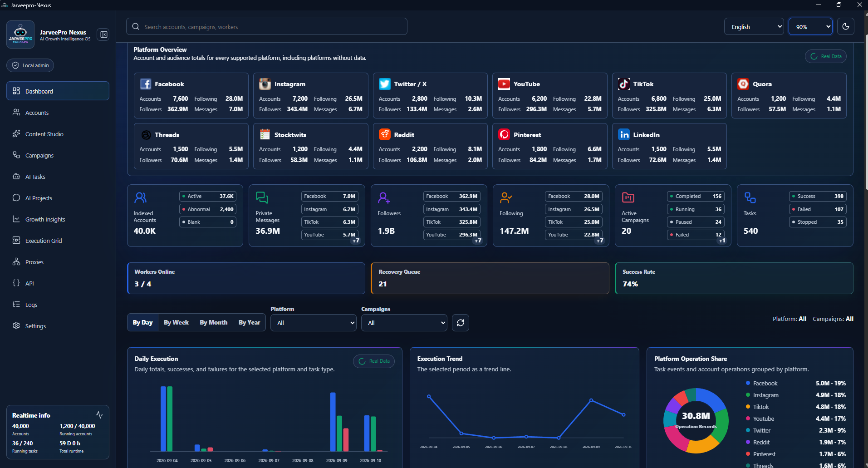Click the Proxies network icon

(x=16, y=261)
